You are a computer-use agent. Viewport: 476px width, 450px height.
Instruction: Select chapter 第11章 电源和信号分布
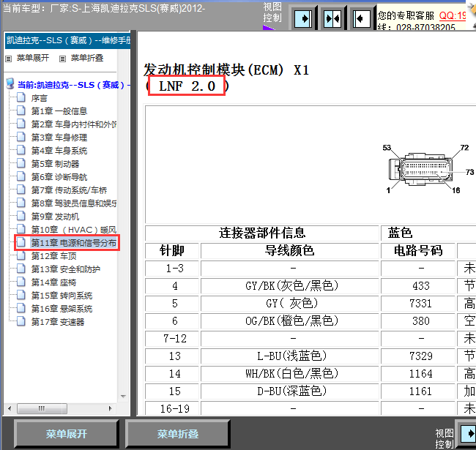74,243
